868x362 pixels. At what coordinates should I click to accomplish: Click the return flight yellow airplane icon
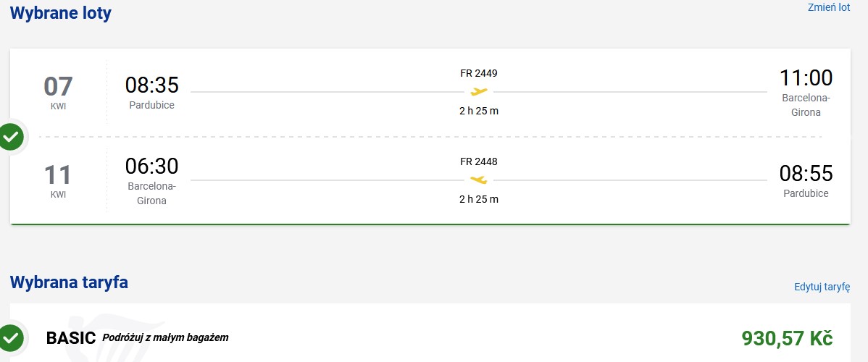(x=479, y=180)
